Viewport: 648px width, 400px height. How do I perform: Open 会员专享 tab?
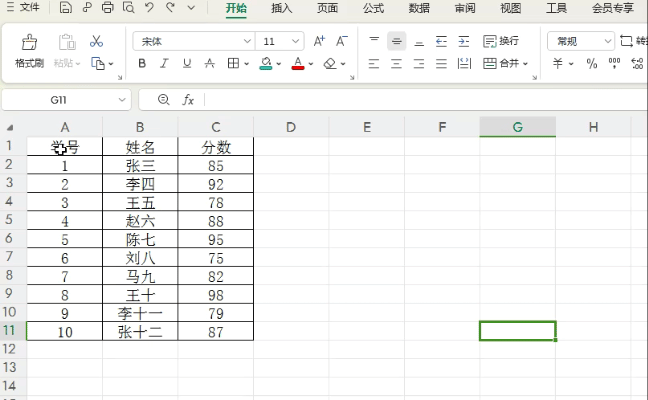tap(612, 8)
